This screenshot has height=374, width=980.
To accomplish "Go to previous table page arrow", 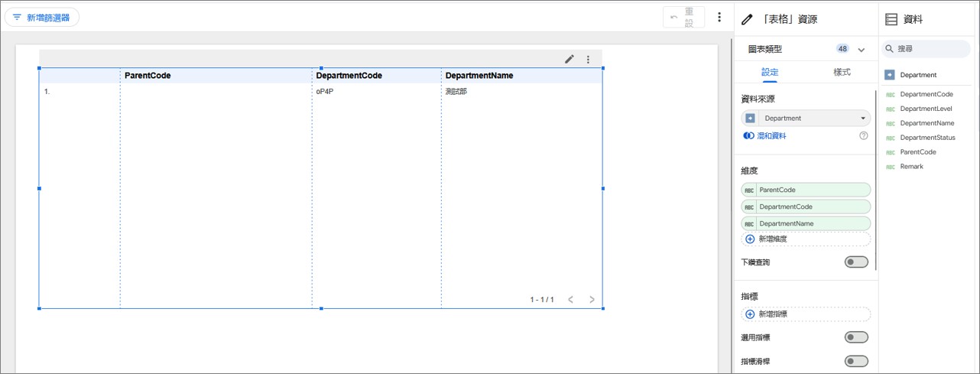I will [570, 299].
